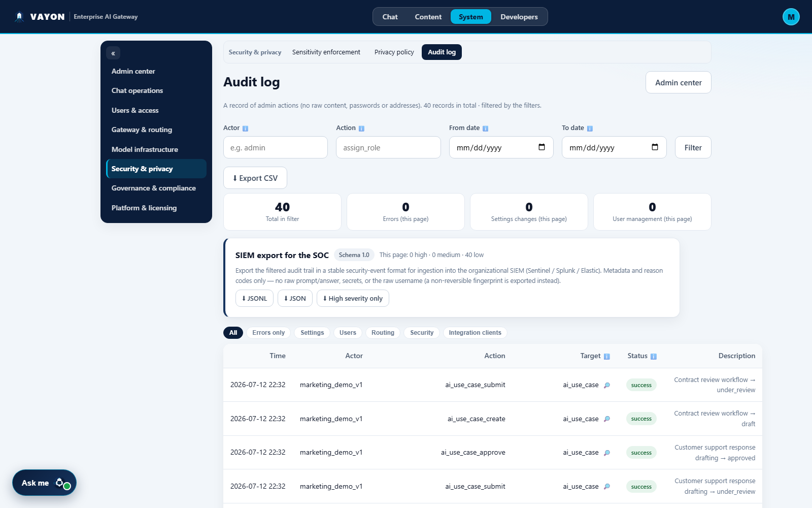Click the Export CSV button
This screenshot has width=812, height=508.
[255, 178]
